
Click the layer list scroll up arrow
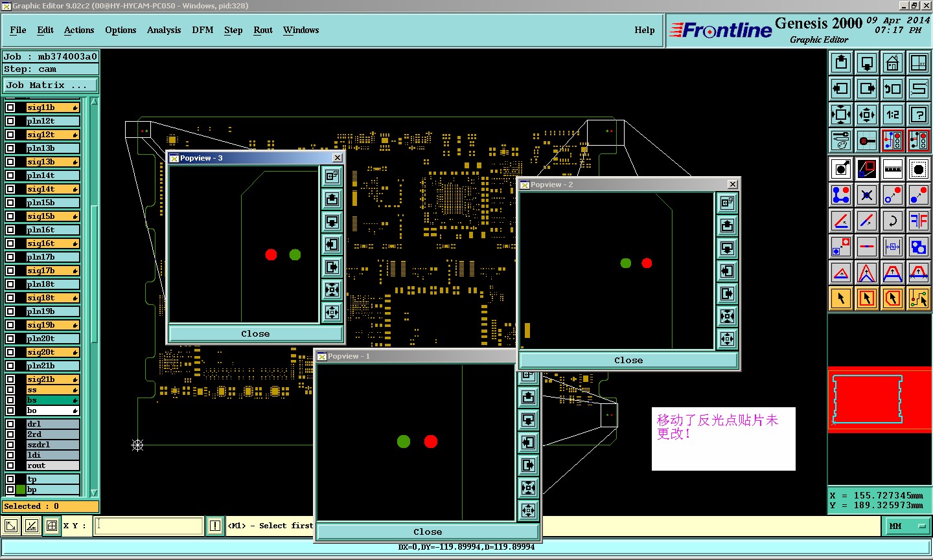94,102
